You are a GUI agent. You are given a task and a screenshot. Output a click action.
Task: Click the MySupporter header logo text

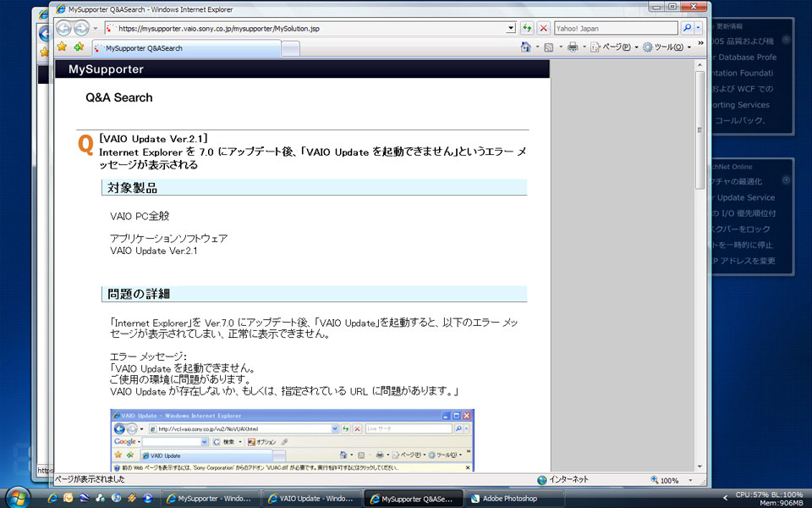coord(107,69)
